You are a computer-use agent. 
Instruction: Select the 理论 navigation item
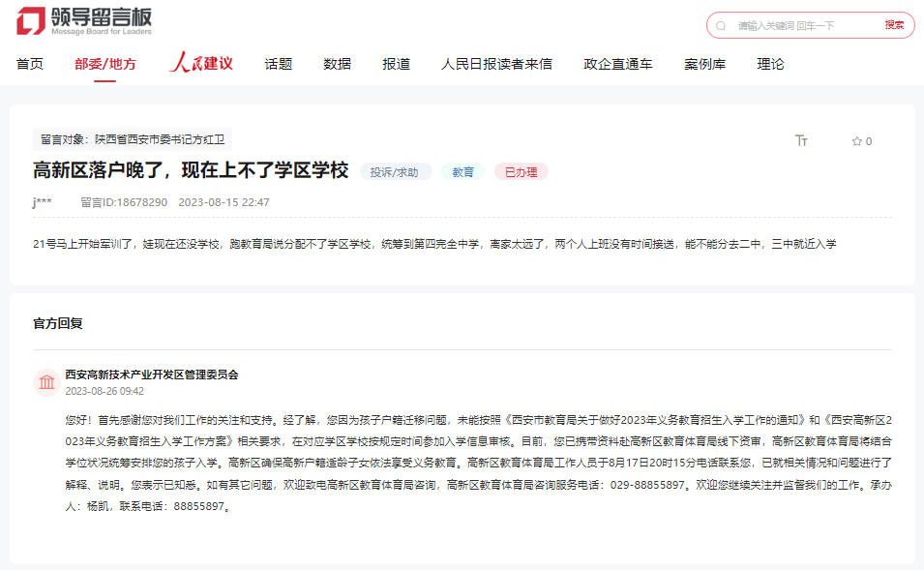(769, 66)
